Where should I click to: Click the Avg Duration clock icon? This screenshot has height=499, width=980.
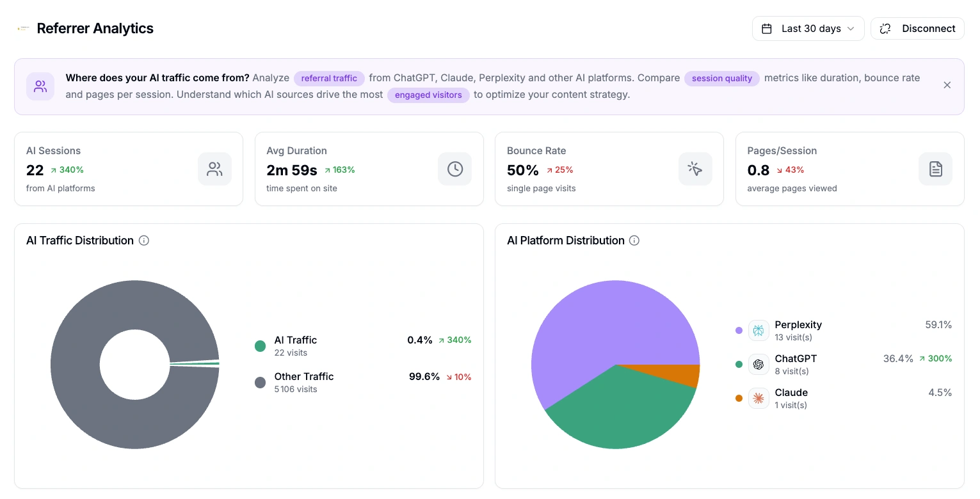tap(454, 169)
